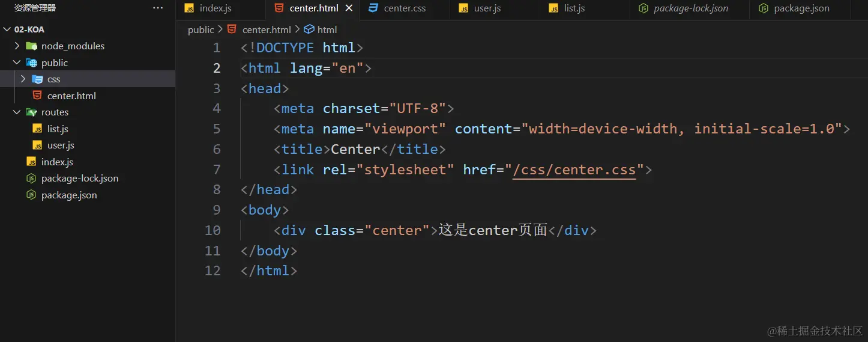Click HTML5 icon beside center.html in tree
This screenshot has height=342, width=868.
37,96
